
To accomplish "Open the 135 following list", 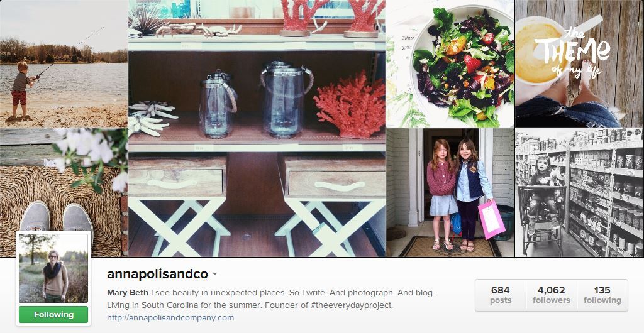I will tap(602, 295).
